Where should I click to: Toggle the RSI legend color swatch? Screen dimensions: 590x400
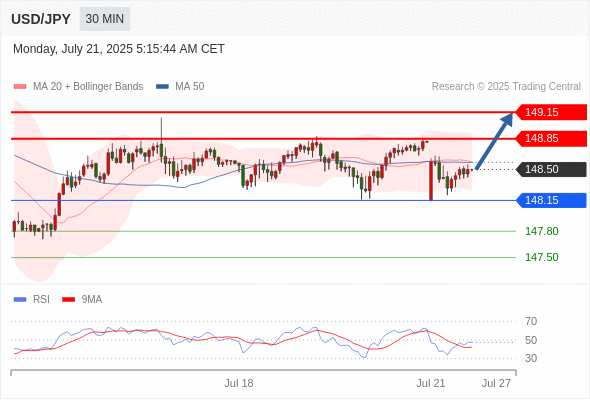point(20,300)
